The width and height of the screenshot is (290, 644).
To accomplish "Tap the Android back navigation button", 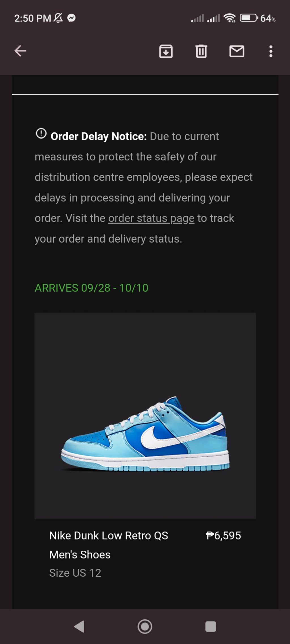I will pyautogui.click(x=79, y=626).
